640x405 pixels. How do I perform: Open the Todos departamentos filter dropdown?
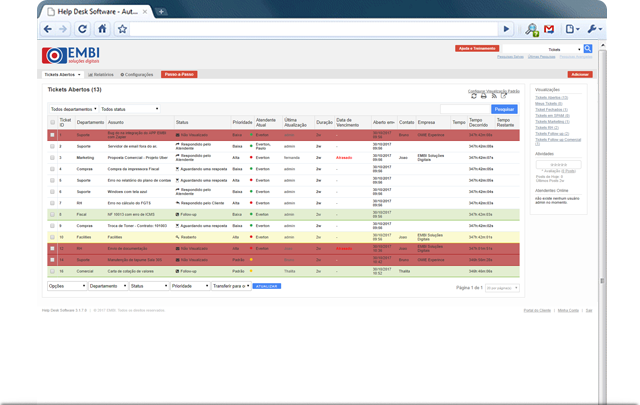point(72,108)
